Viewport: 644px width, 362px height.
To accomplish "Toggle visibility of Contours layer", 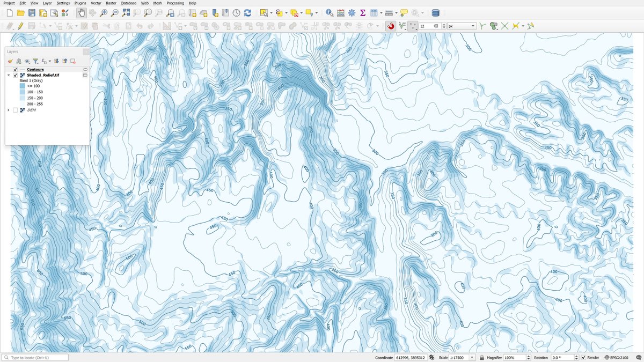I will [x=15, y=70].
